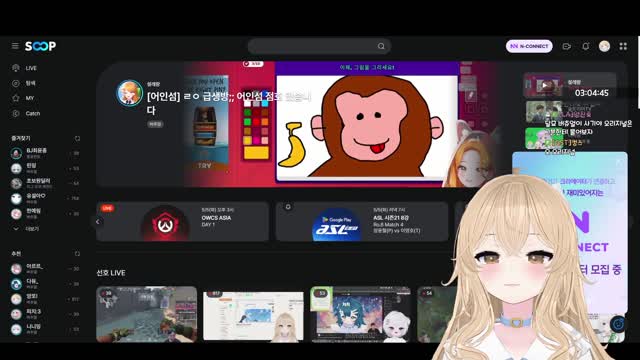Click the Google Play ASL logo
Image resolution: width=640 pixels, height=360 pixels.
(x=336, y=226)
